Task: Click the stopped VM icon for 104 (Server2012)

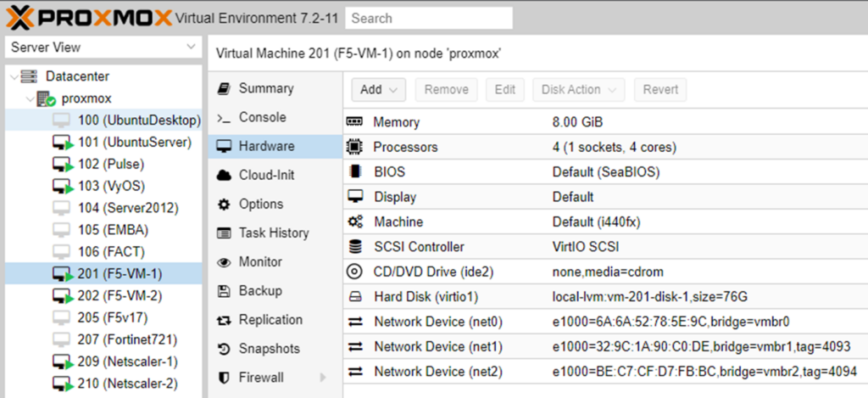Action: [62, 209]
